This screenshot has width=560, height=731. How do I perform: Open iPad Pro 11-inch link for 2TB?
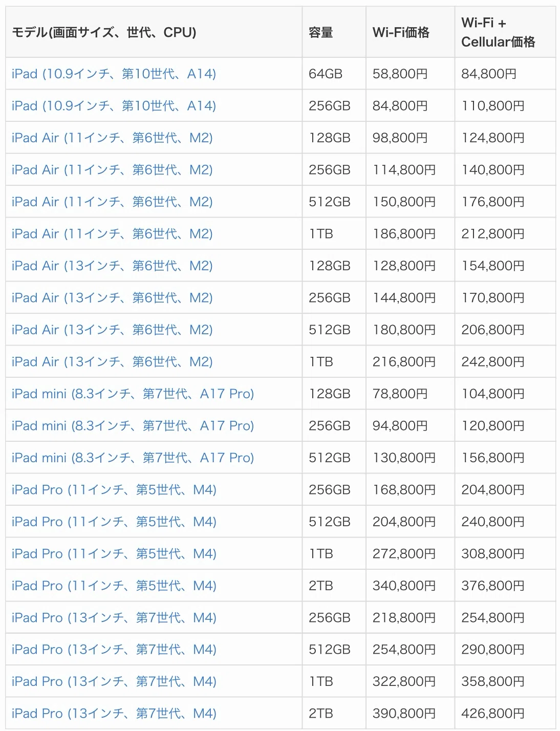pyautogui.click(x=114, y=586)
